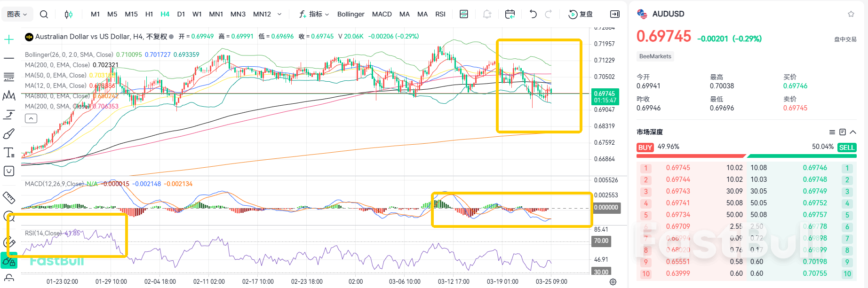868x288 pixels.
Task: Collapse the 市场深度 panel
Action: click(853, 132)
